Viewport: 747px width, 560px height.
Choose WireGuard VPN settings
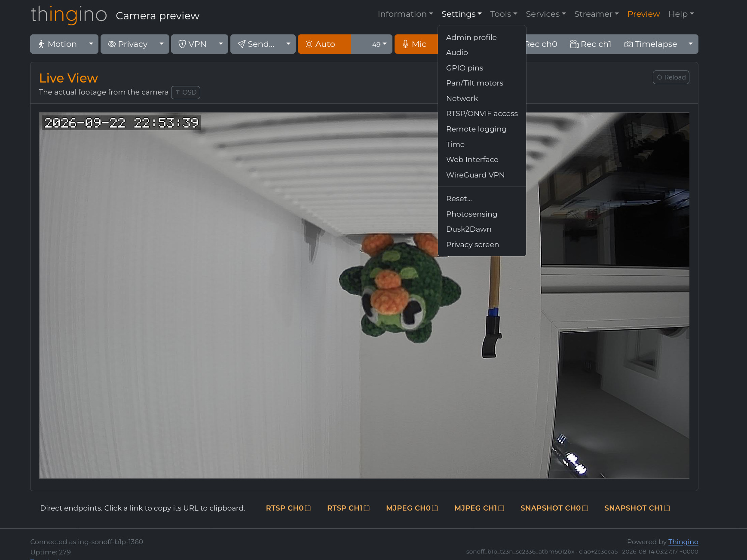(x=482, y=175)
